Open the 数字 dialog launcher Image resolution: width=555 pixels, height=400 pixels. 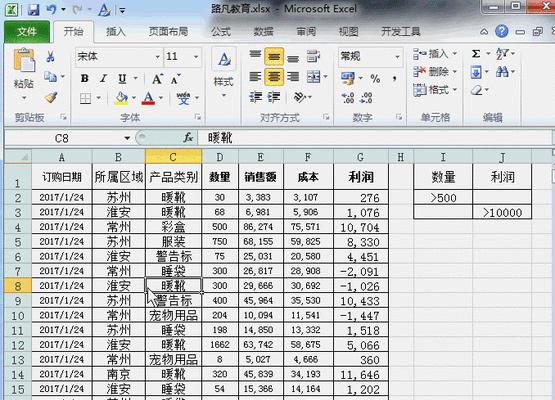pos(399,117)
